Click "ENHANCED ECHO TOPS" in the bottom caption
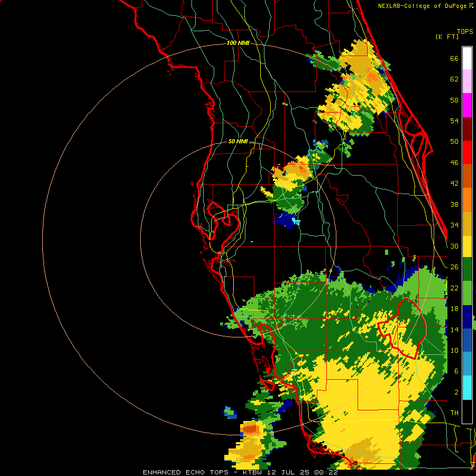The height and width of the screenshot is (476, 476). point(186,472)
